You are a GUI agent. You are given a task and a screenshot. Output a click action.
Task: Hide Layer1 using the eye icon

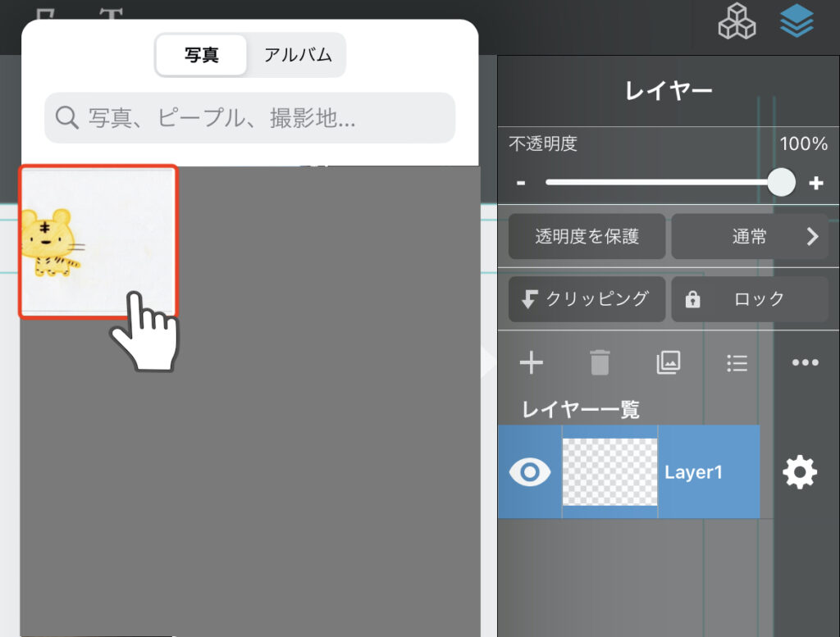tap(530, 472)
